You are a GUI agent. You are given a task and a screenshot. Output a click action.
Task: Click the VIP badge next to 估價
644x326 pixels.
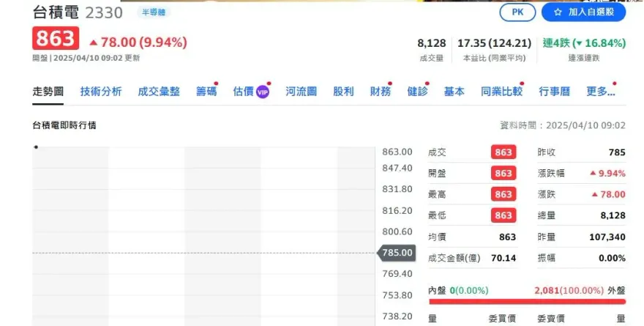pyautogui.click(x=262, y=92)
